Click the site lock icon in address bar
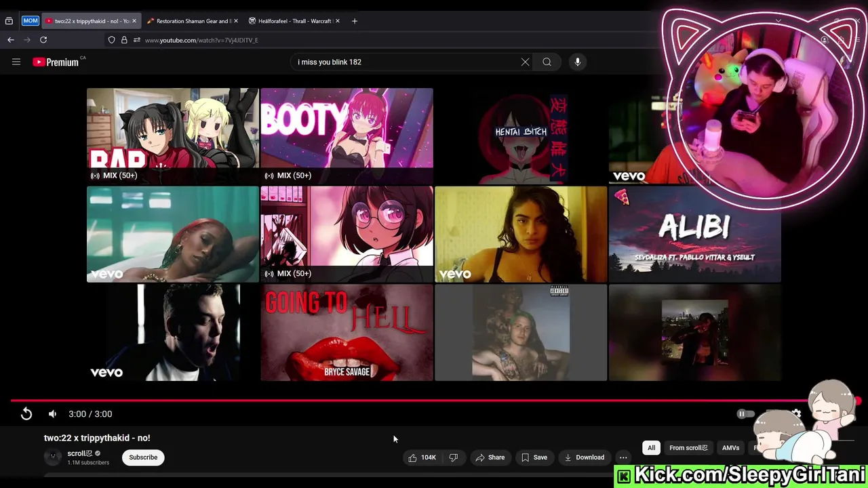This screenshot has width=868, height=488. [x=124, y=40]
